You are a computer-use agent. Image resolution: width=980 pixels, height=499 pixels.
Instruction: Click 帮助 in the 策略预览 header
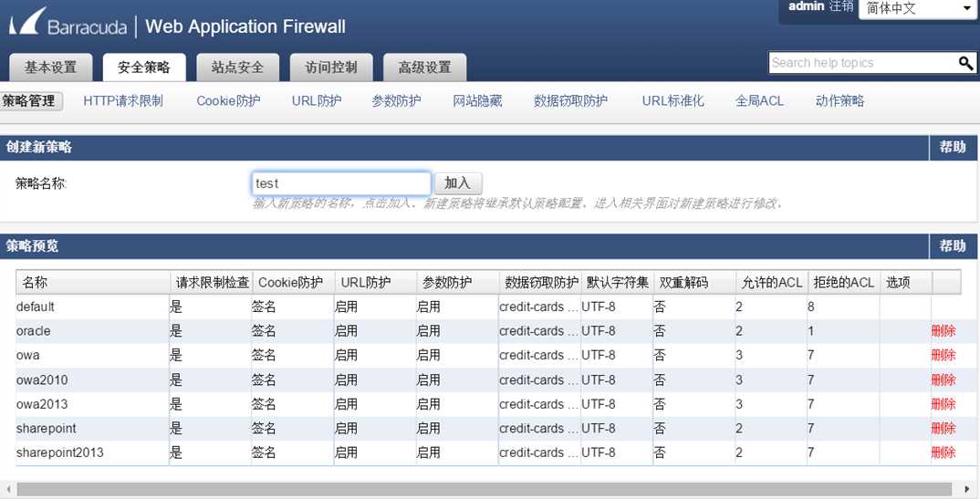(953, 246)
